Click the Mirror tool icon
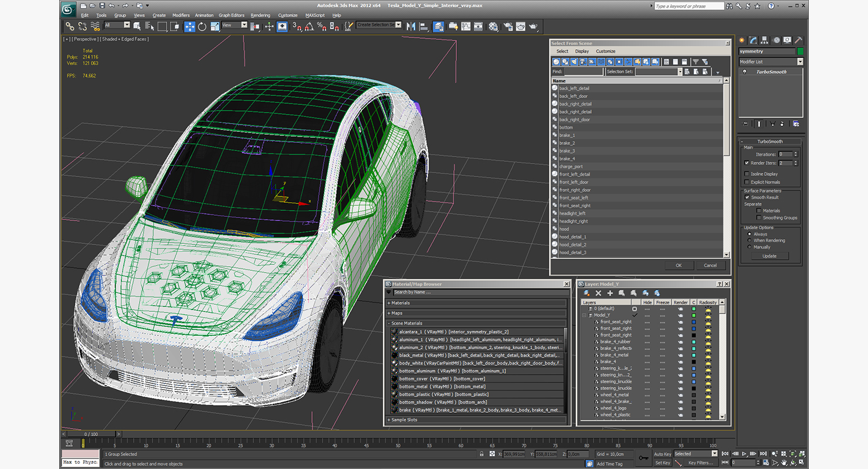Screen dimensions: 868x469 click(411, 26)
